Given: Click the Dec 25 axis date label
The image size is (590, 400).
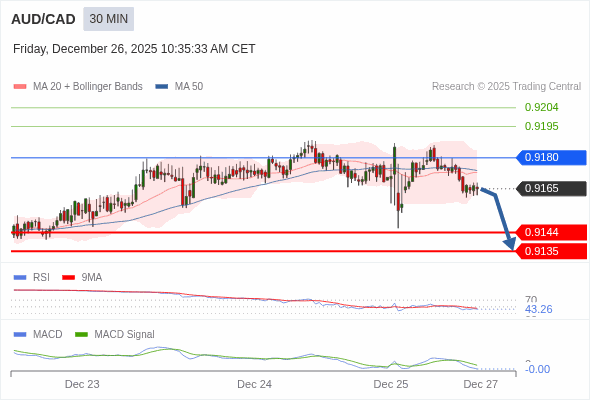Looking at the screenshot, I should (391, 384).
